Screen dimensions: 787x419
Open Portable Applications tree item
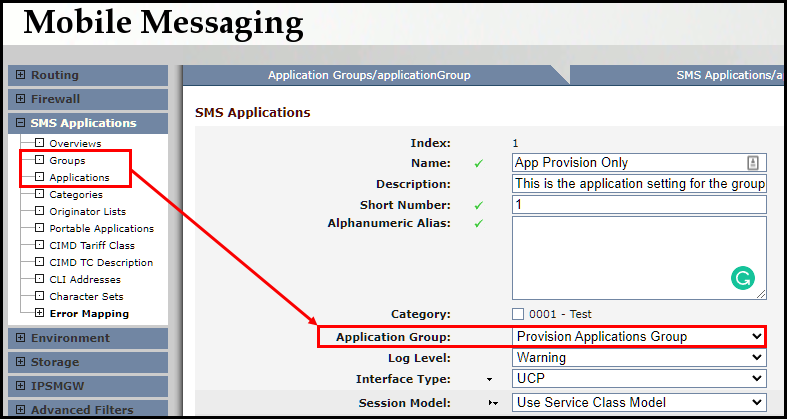tap(101, 229)
